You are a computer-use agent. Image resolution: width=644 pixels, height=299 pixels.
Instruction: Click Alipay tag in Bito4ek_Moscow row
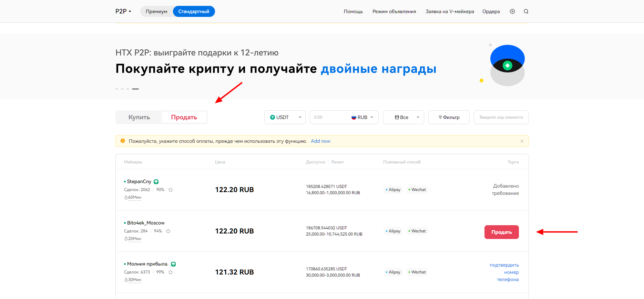coord(393,231)
